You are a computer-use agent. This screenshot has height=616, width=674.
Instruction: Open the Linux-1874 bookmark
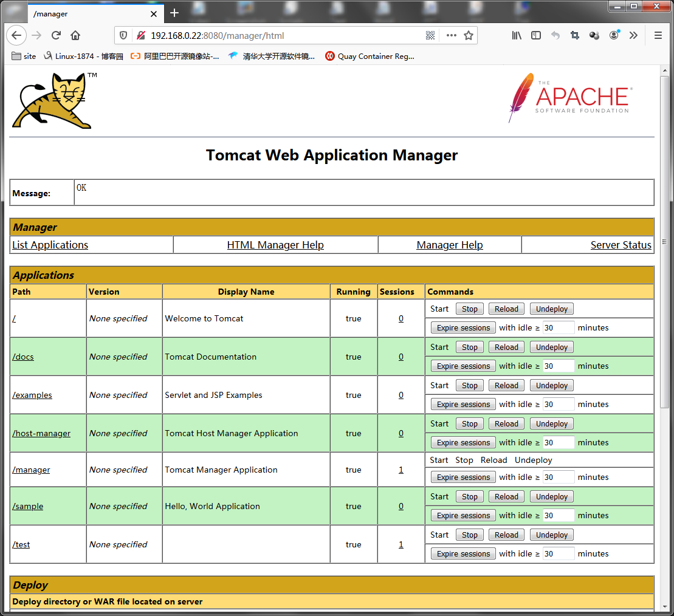pyautogui.click(x=83, y=56)
